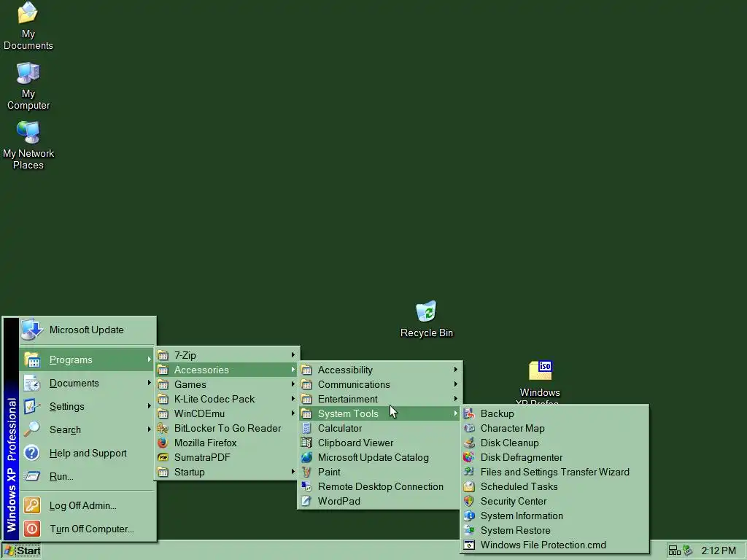This screenshot has width=747, height=560.
Task: Open the Security Center shield icon
Action: 469,501
